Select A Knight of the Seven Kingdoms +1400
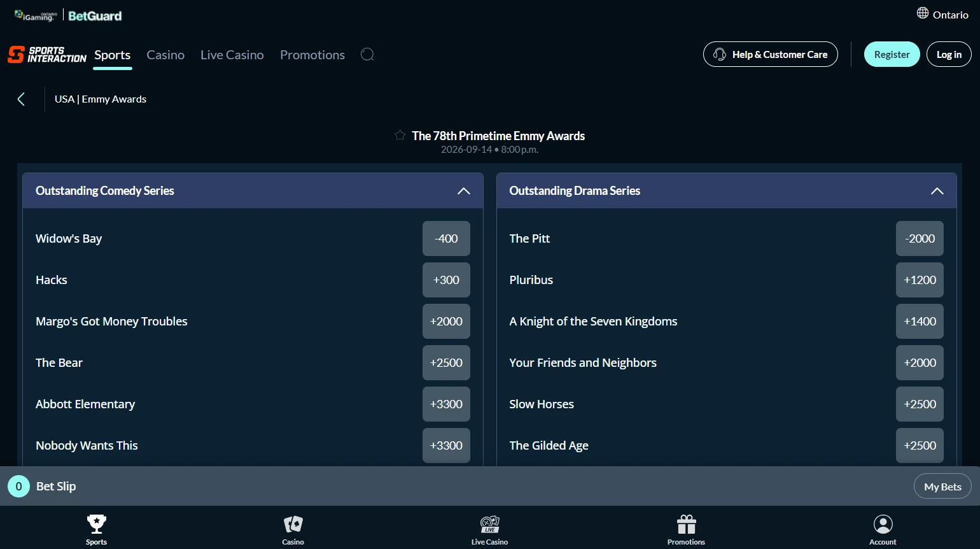The width and height of the screenshot is (980, 549). [x=920, y=321]
